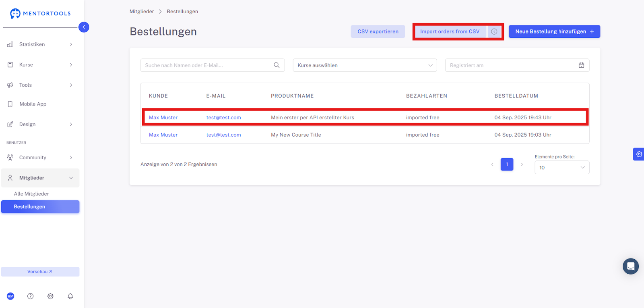Click Import orders from CSV button
This screenshot has width=644, height=308.
(450, 31)
